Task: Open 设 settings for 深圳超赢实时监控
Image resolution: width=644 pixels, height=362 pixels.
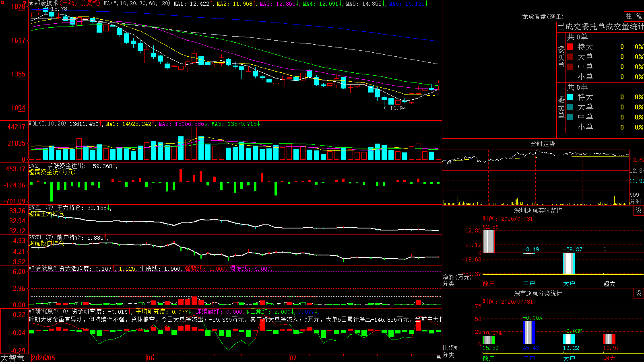Action: [639, 210]
